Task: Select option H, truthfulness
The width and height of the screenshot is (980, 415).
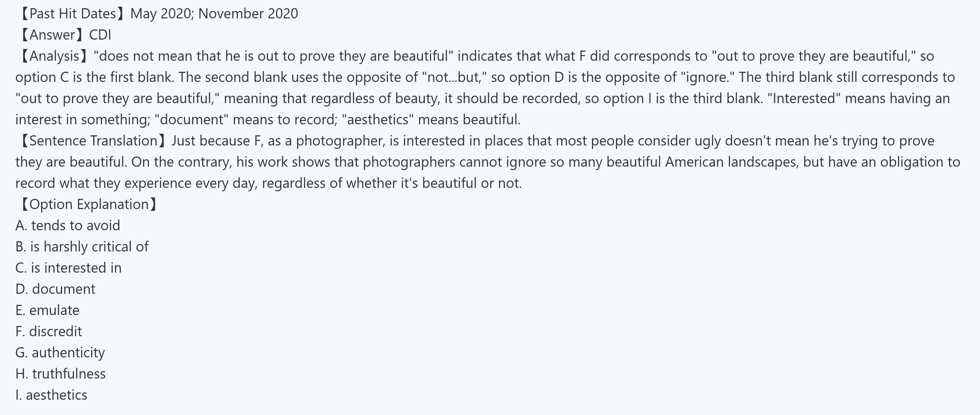Action: pyautogui.click(x=60, y=374)
